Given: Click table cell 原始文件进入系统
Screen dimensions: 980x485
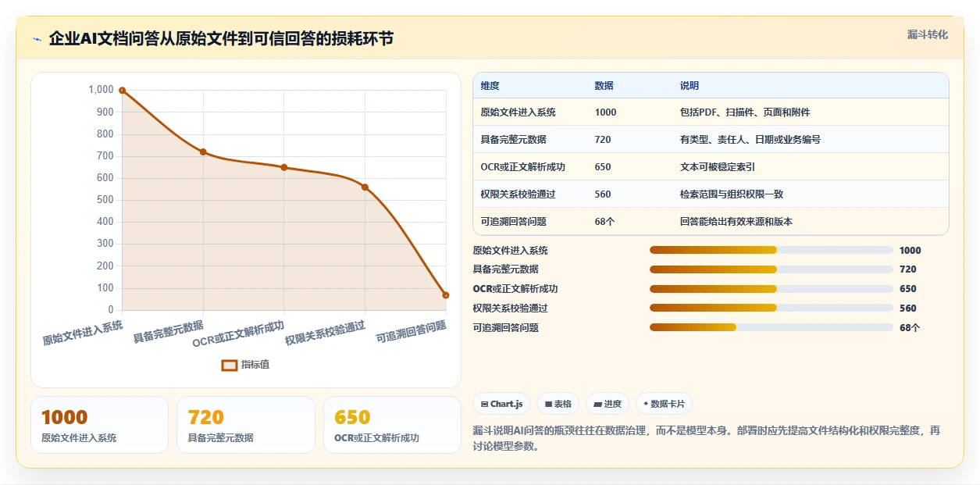Looking at the screenshot, I should click(x=519, y=112).
